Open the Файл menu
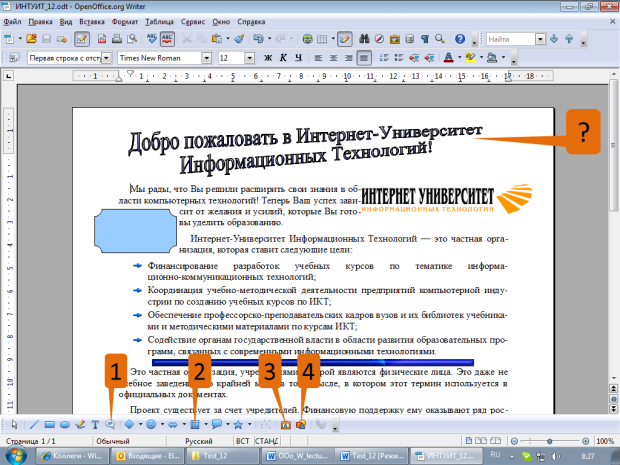This screenshot has width=620, height=465. tap(12, 22)
